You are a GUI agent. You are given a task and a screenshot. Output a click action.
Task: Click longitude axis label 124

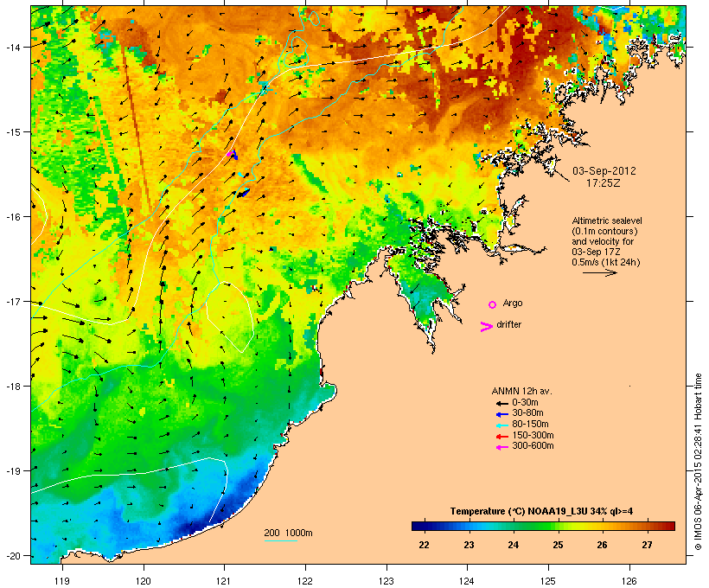pos(467,581)
